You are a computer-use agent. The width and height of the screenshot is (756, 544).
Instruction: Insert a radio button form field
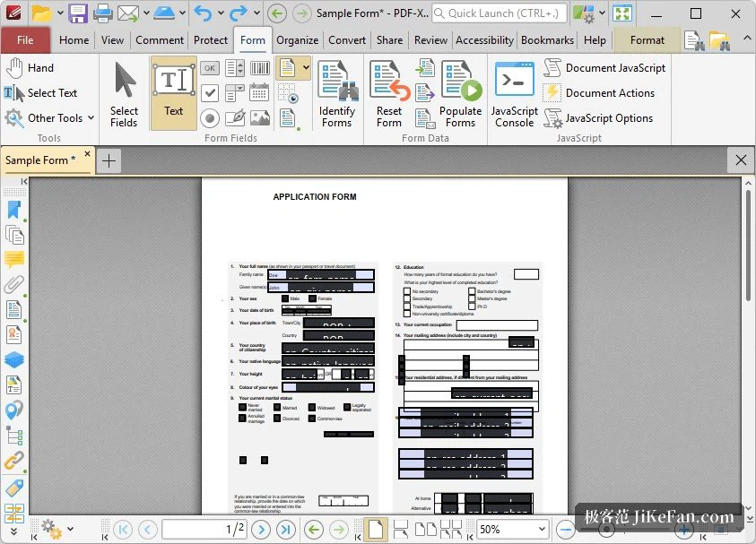(x=210, y=118)
